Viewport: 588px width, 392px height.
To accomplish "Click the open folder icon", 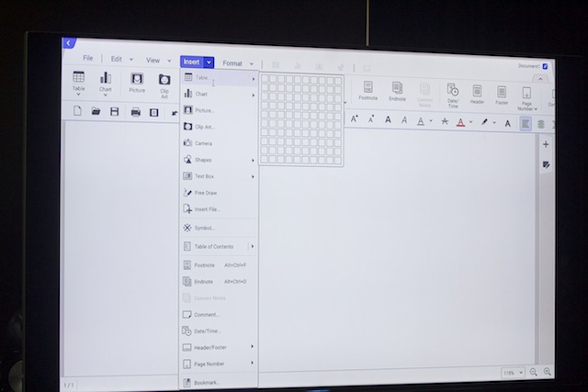I will coord(96,111).
